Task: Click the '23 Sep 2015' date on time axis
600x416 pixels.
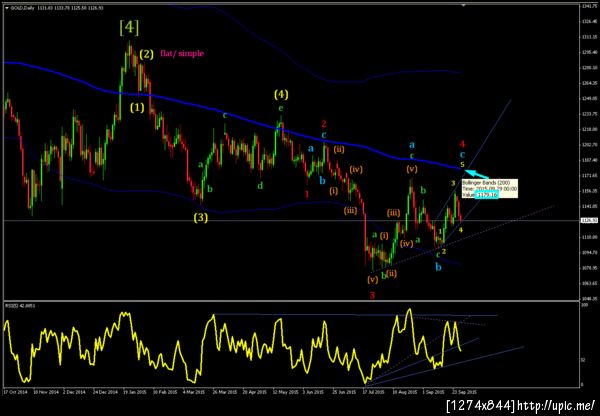Action: [466, 392]
